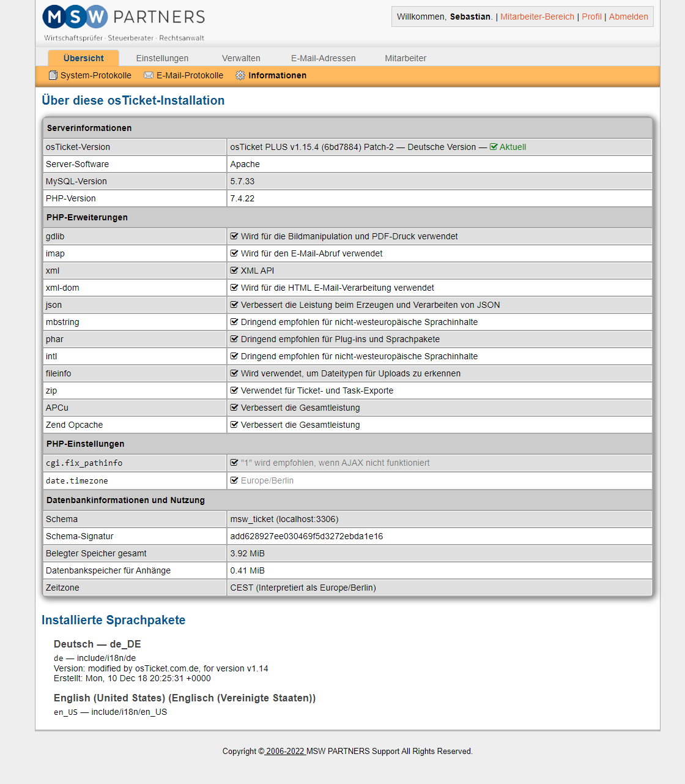The width and height of the screenshot is (685, 784).
Task: Click the checkmark in the cgi.fix_pathinfo row
Action: pos(234,463)
